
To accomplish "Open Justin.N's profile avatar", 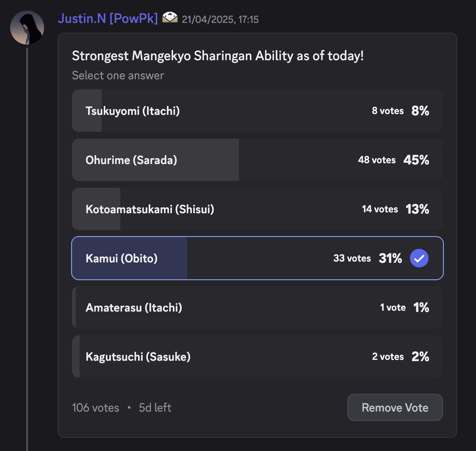I will tap(27, 28).
